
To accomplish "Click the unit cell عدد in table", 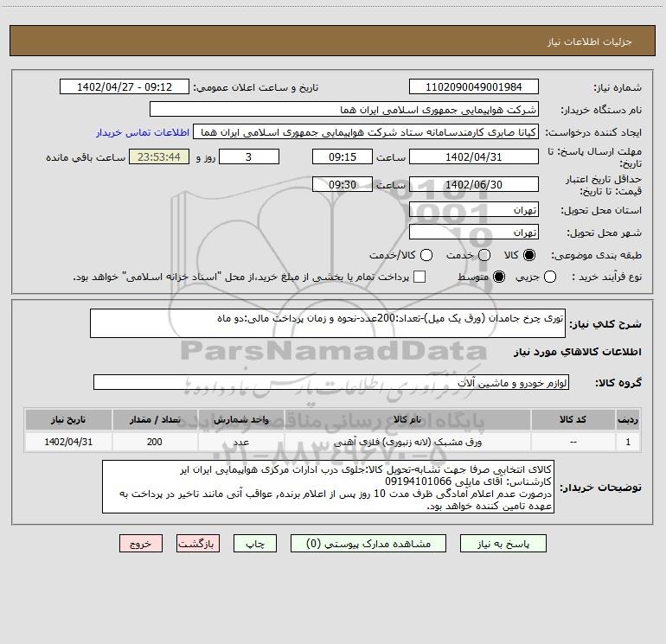I will pyautogui.click(x=240, y=442).
